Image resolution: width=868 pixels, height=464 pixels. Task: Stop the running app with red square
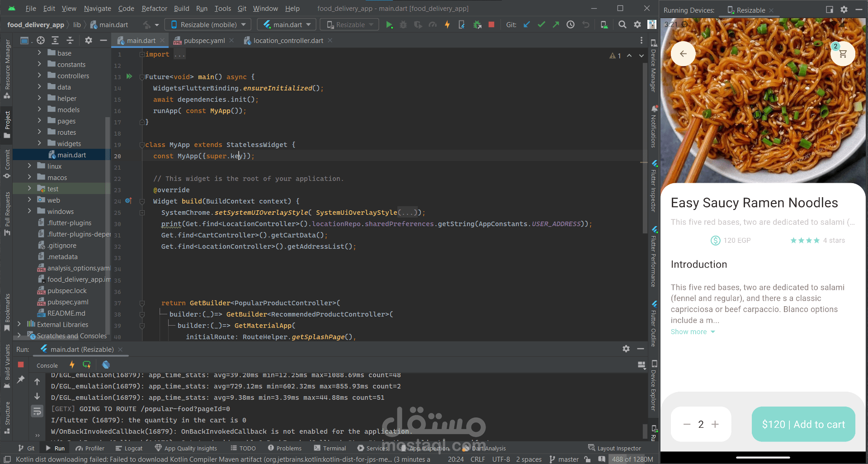pos(491,25)
